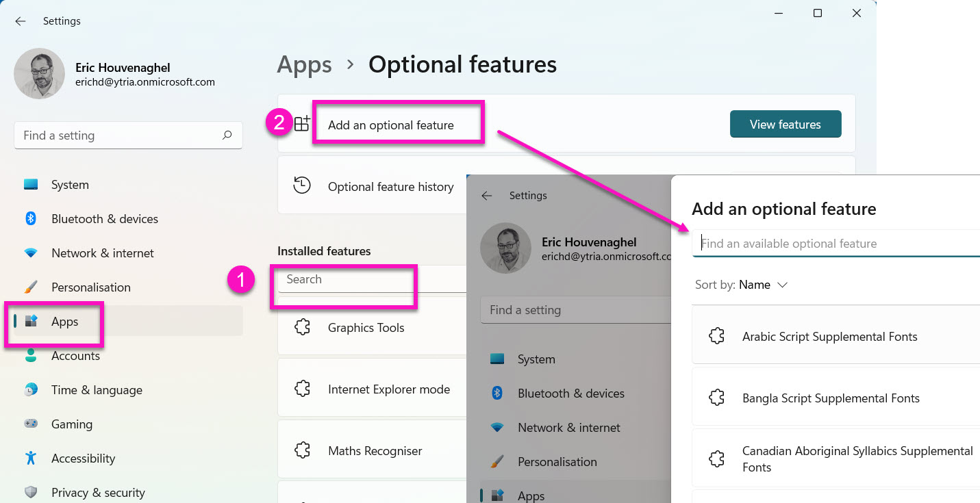Screen dimensions: 980x503
Task: Click the Find an available optional feature field
Action: 835,244
